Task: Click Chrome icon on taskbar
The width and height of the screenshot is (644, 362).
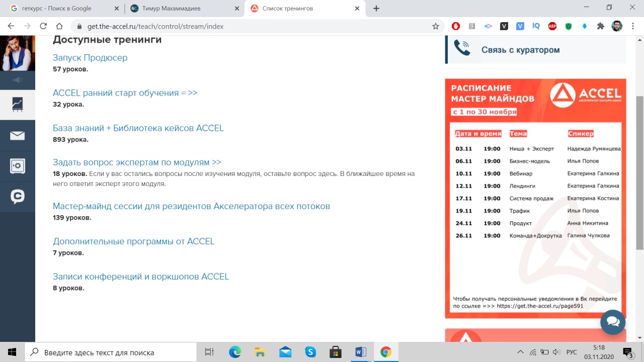Action: pos(386,352)
